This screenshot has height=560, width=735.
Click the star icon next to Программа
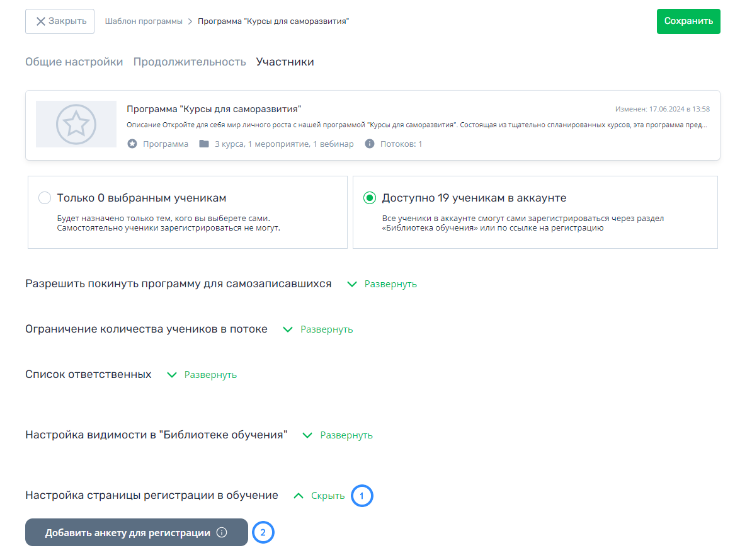tap(132, 144)
